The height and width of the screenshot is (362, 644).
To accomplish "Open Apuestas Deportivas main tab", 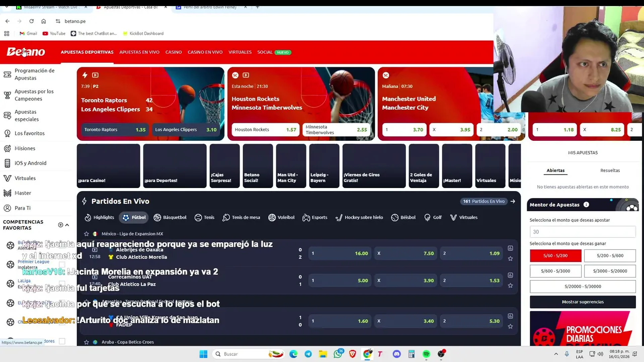I will [x=87, y=52].
